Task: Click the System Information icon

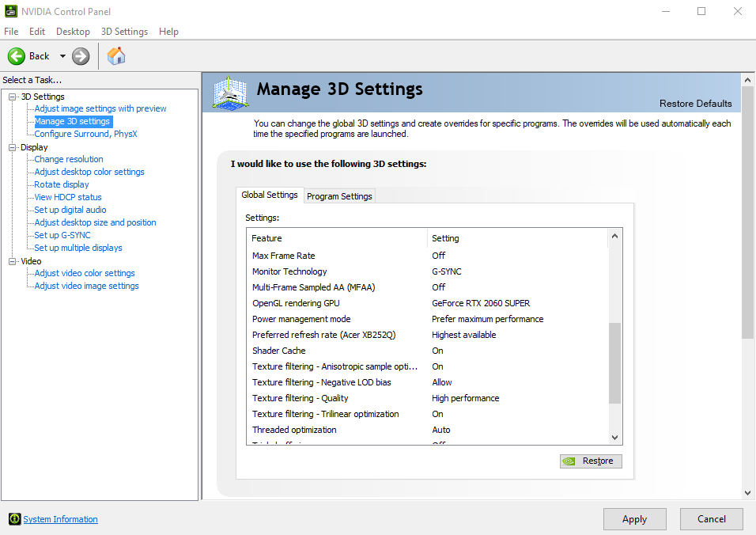Action: (15, 518)
